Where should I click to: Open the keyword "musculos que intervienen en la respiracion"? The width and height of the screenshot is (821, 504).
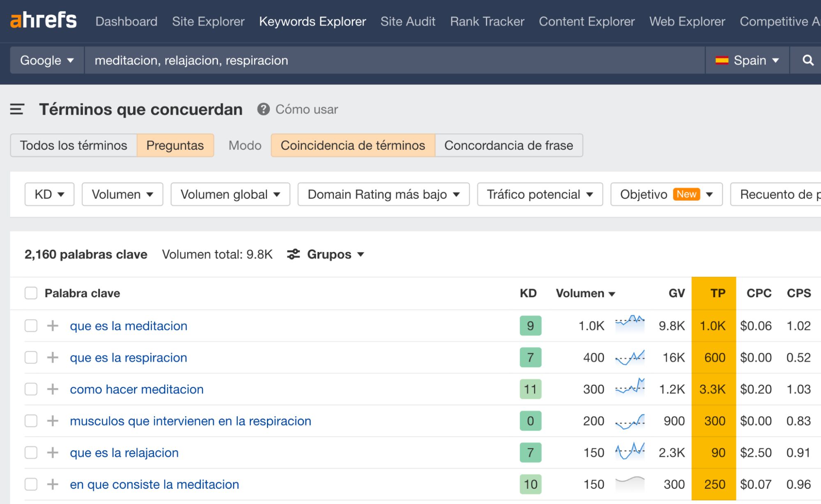(x=190, y=421)
